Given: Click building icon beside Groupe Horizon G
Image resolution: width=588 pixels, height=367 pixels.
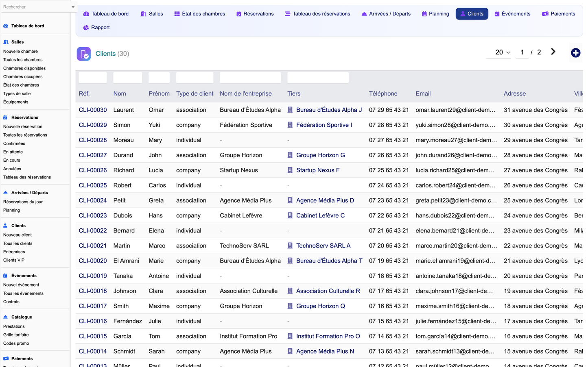Looking at the screenshot, I should click(290, 155).
